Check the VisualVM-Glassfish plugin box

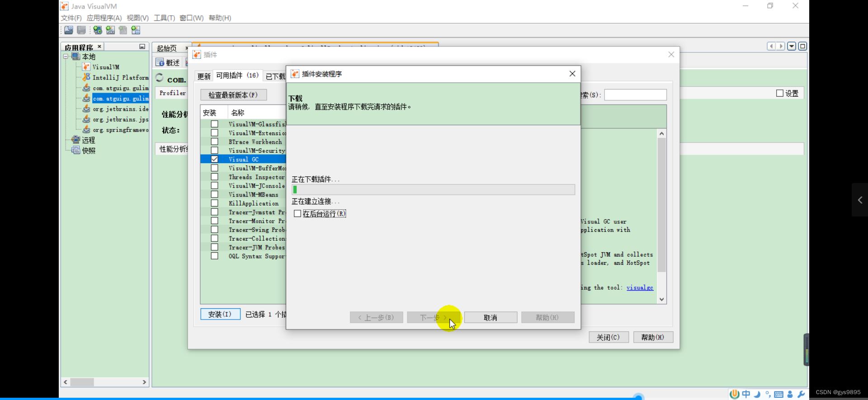(x=215, y=124)
